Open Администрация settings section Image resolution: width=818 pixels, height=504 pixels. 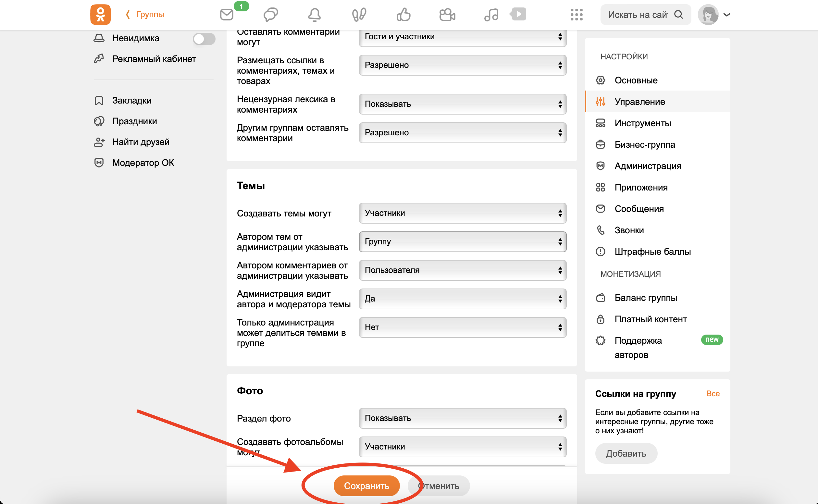click(x=647, y=166)
